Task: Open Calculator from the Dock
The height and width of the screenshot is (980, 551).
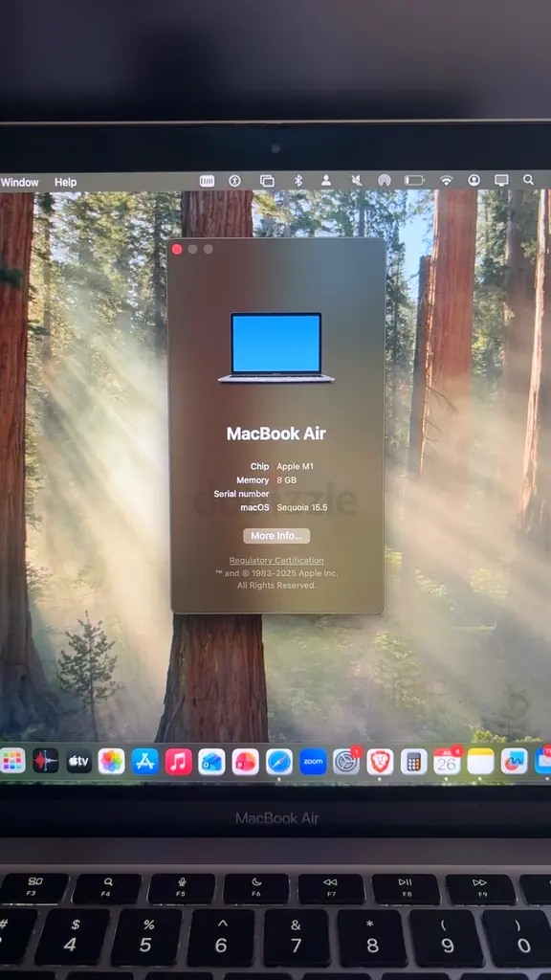Action: [x=413, y=762]
